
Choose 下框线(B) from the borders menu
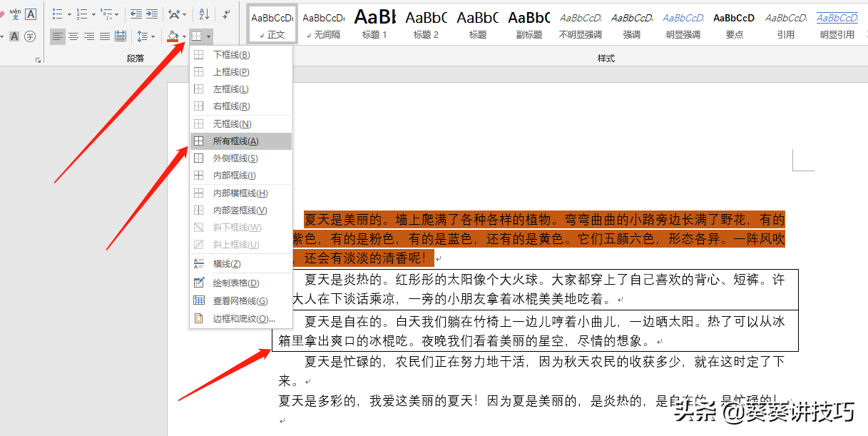click(x=241, y=55)
